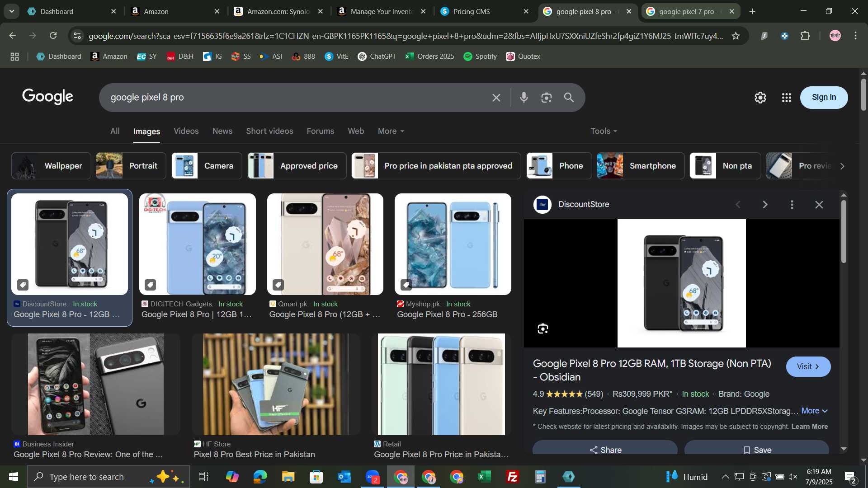
Task: Reload the current page
Action: tap(53, 36)
